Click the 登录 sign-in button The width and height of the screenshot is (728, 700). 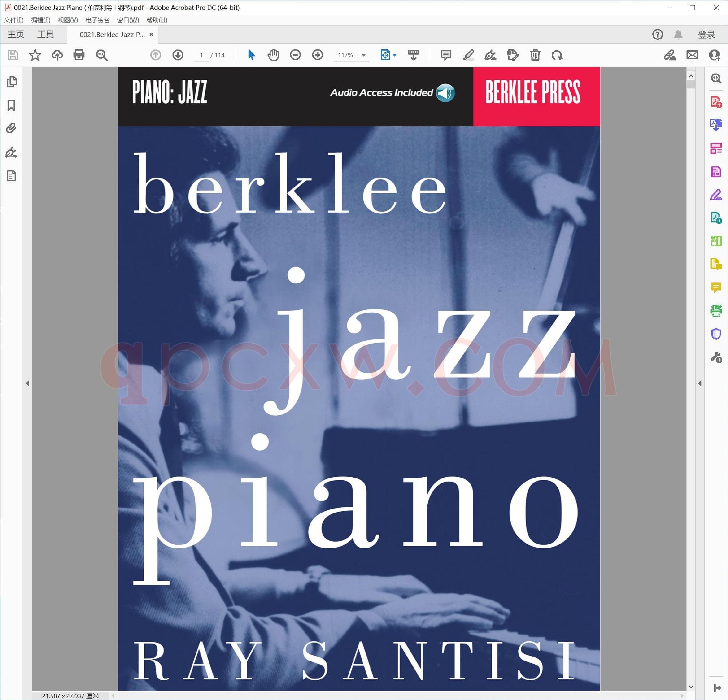tap(706, 35)
